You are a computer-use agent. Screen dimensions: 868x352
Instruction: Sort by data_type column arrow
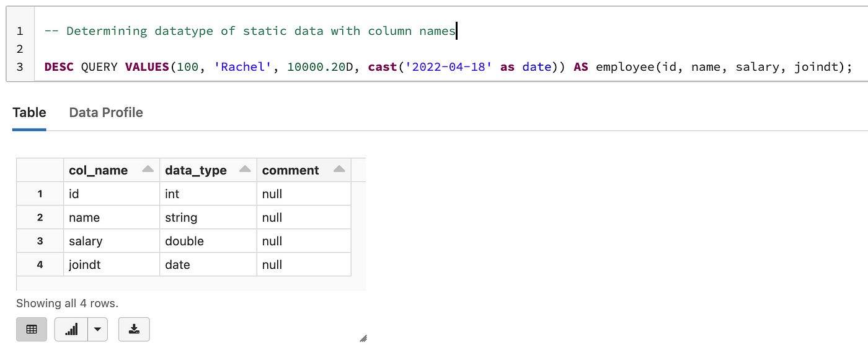pyautogui.click(x=245, y=169)
